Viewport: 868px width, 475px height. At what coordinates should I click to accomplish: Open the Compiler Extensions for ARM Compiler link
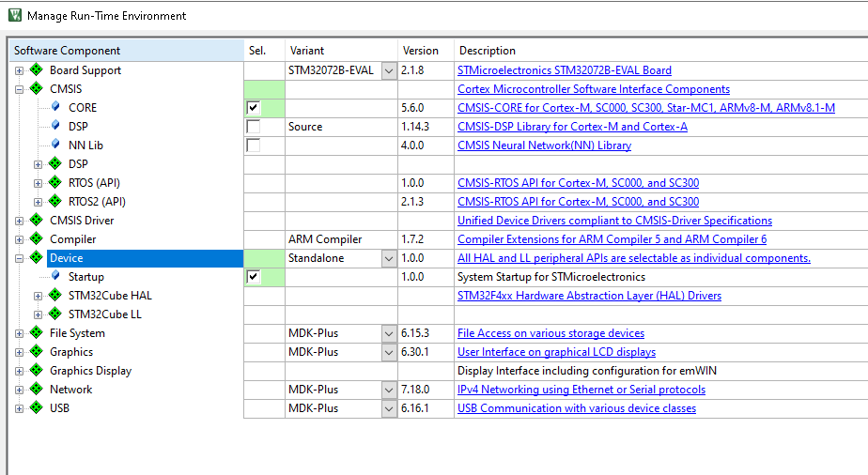point(612,239)
